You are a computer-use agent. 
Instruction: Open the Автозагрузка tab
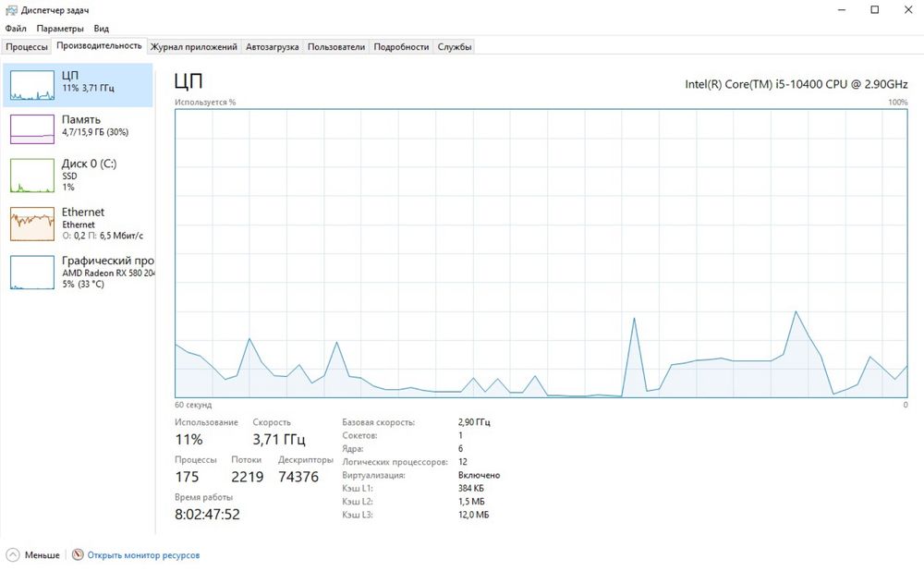point(273,47)
